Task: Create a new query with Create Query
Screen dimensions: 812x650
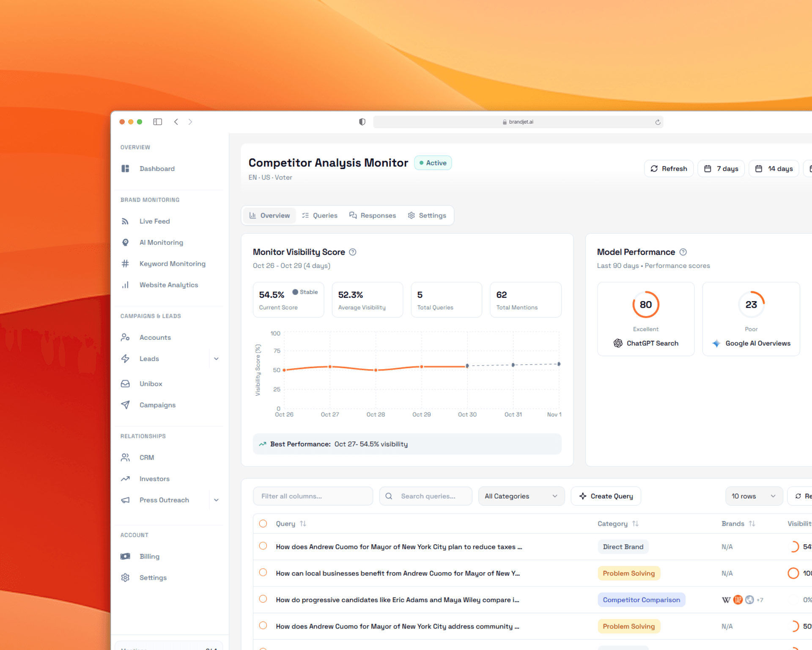Action: click(x=606, y=496)
